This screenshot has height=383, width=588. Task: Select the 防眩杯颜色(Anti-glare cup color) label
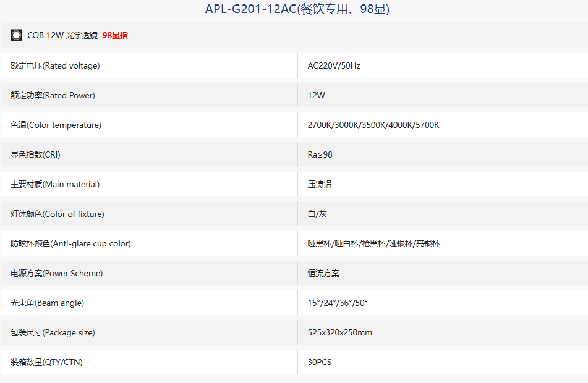[71, 243]
